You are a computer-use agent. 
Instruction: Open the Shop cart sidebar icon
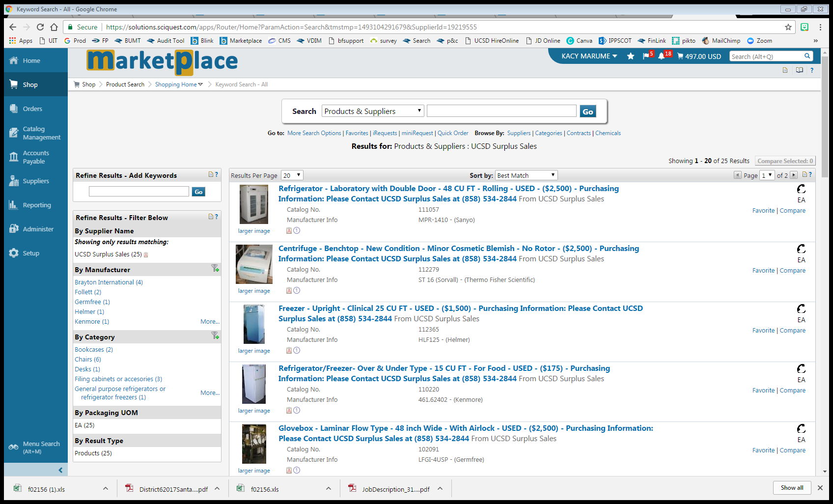[x=14, y=84]
